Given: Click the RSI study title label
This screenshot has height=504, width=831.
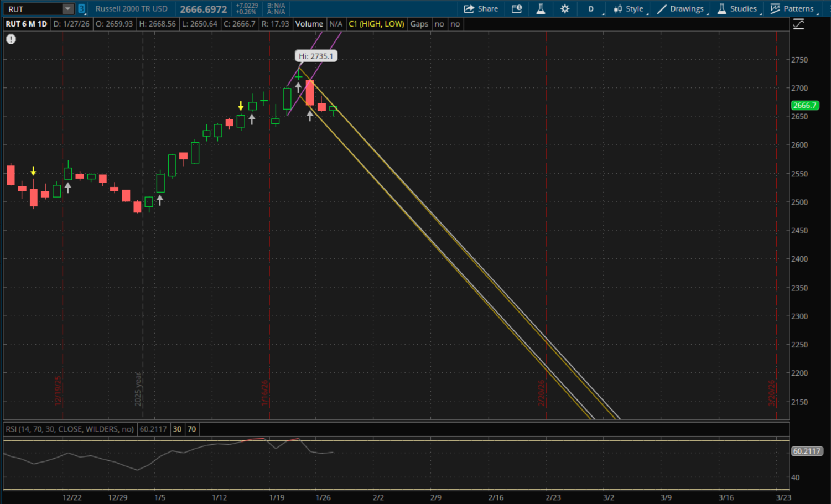Looking at the screenshot, I should click(70, 429).
